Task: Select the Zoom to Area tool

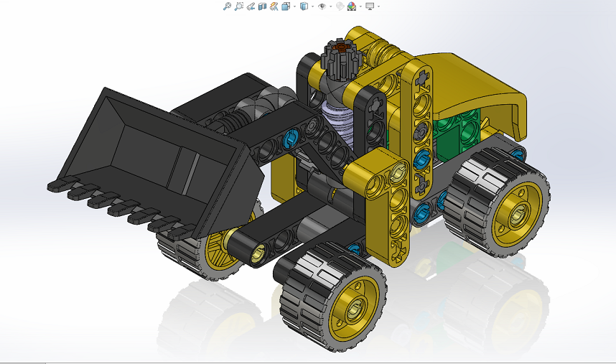Action: pyautogui.click(x=239, y=6)
